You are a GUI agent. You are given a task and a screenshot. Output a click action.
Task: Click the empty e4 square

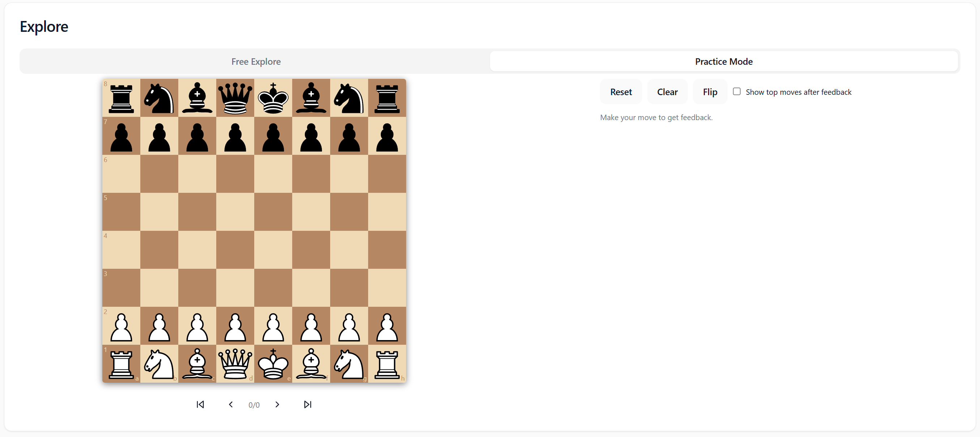tap(273, 250)
